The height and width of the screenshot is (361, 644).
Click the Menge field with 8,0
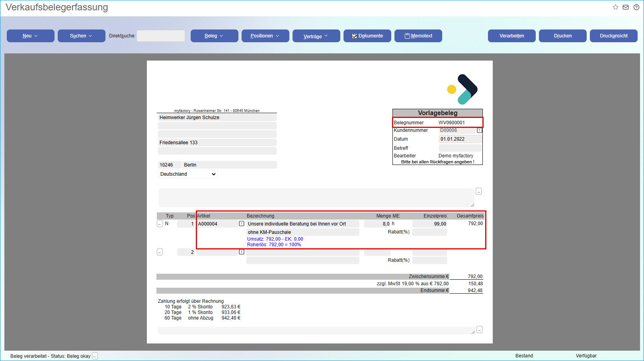tap(377, 224)
